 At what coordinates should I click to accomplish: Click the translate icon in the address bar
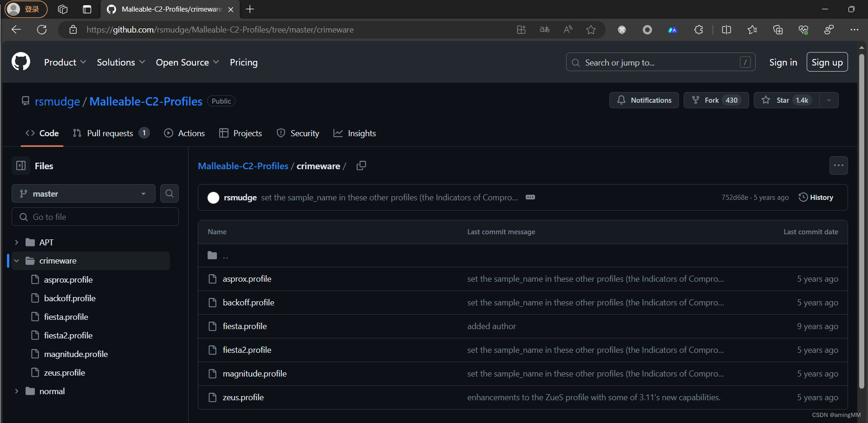click(544, 30)
